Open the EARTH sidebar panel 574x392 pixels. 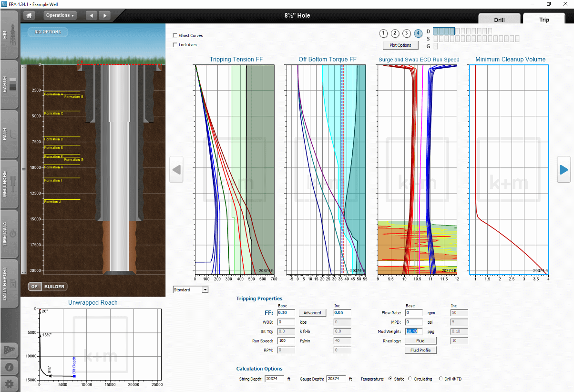click(10, 84)
